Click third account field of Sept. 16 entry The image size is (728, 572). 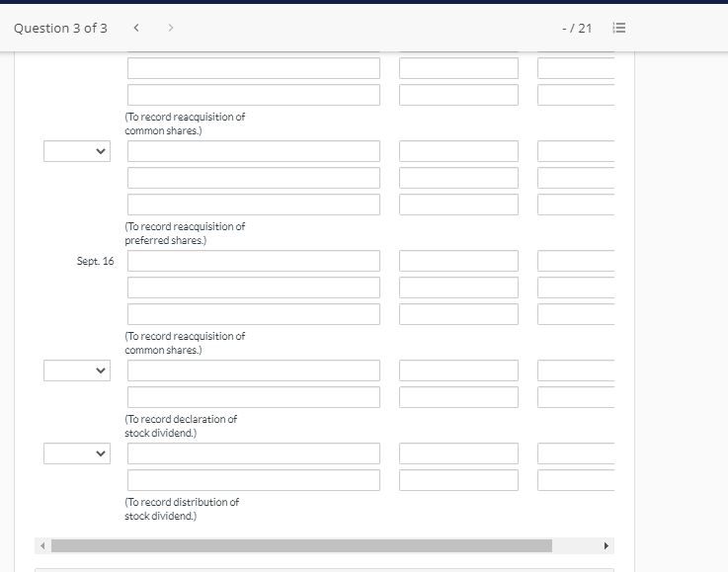(x=254, y=314)
